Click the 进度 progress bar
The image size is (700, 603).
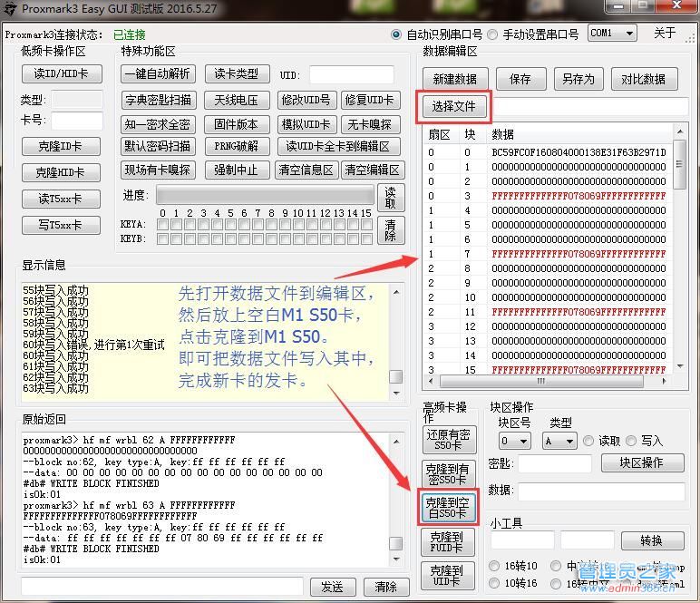tap(265, 196)
